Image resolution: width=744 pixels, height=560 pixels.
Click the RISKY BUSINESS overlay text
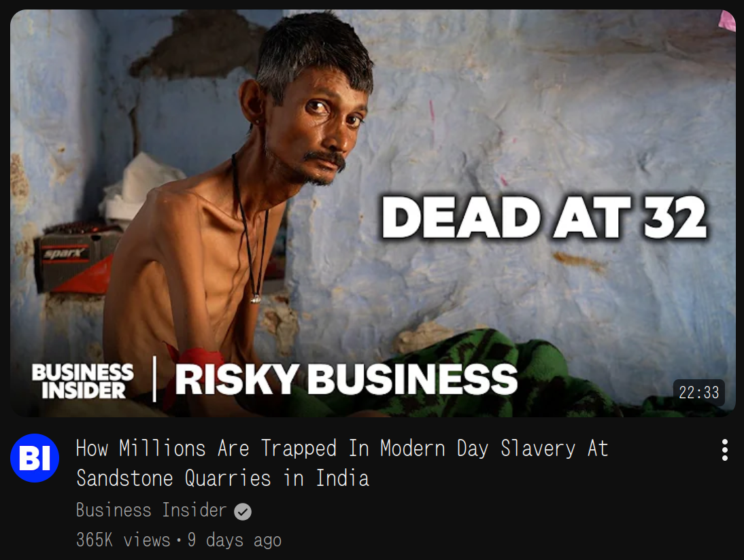[x=346, y=380]
